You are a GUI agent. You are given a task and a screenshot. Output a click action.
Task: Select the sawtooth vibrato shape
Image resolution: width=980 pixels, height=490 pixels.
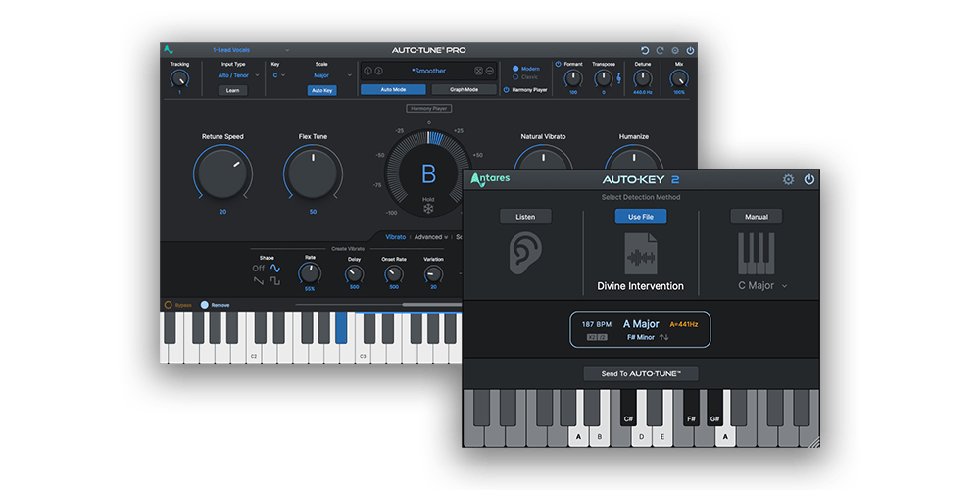pos(259,281)
